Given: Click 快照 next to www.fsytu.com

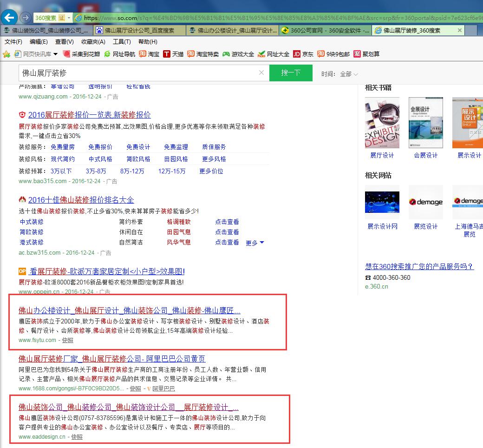Looking at the screenshot, I should click(67, 340).
